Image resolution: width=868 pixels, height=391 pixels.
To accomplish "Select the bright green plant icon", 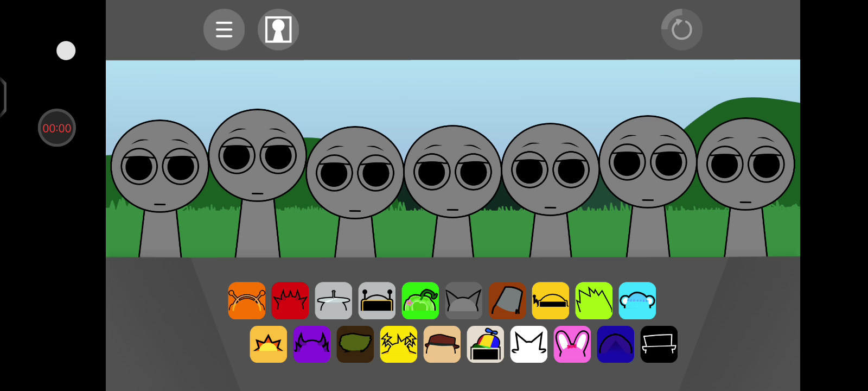I will (x=420, y=301).
